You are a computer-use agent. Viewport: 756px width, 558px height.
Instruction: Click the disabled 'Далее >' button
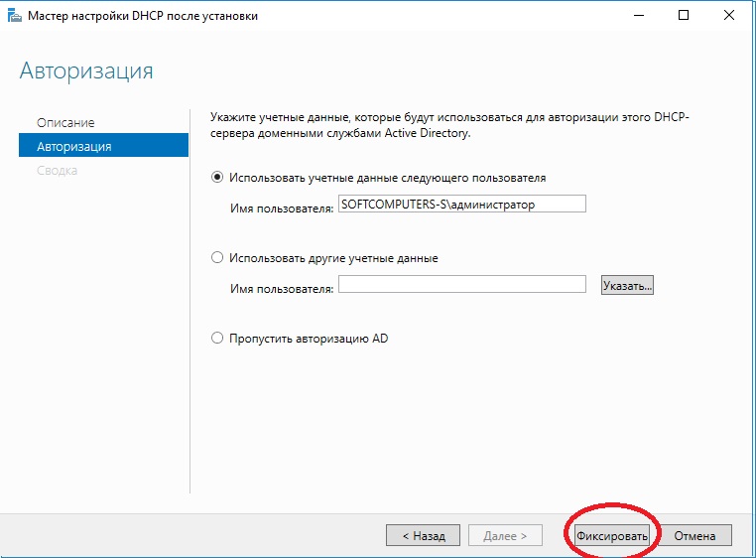point(504,535)
